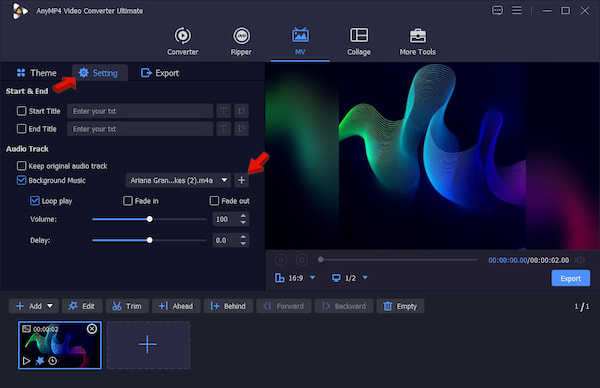Image resolution: width=600 pixels, height=388 pixels.
Task: Open color settings for End Title
Action: (x=241, y=129)
